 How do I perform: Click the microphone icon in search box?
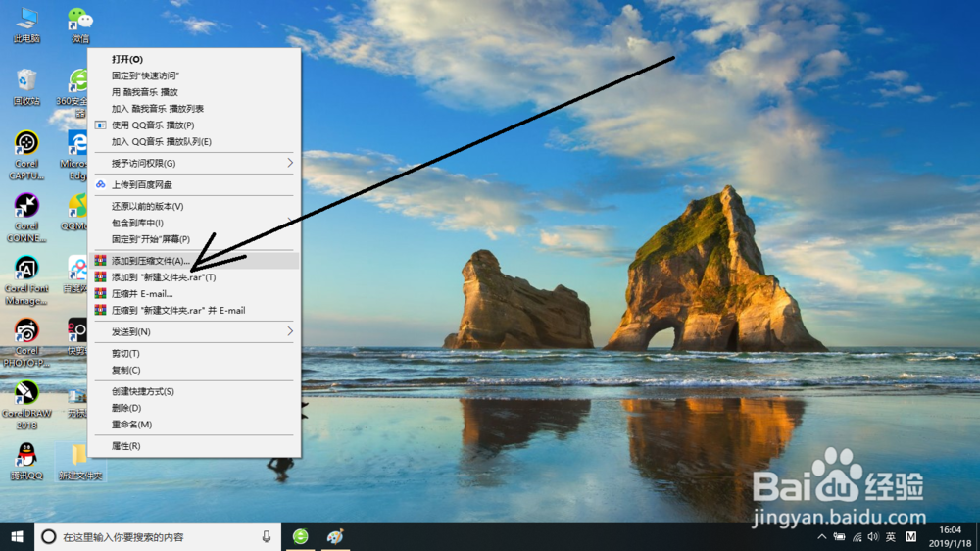tap(267, 536)
